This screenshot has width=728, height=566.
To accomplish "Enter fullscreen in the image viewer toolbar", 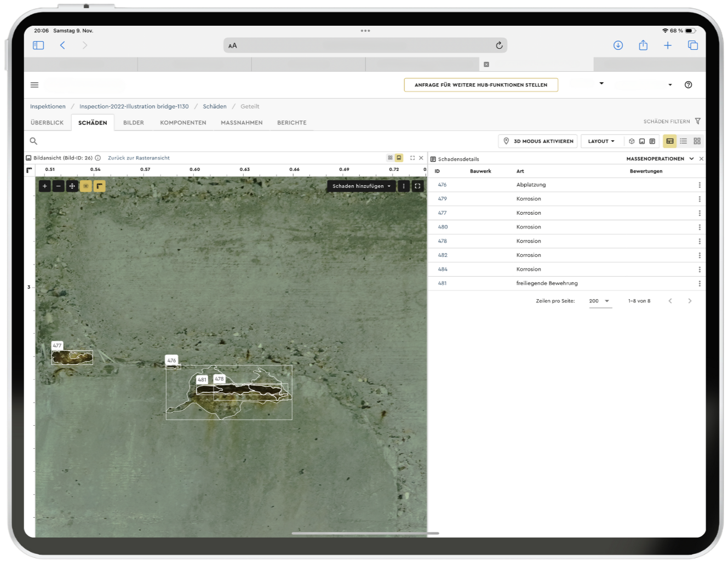I will [417, 186].
